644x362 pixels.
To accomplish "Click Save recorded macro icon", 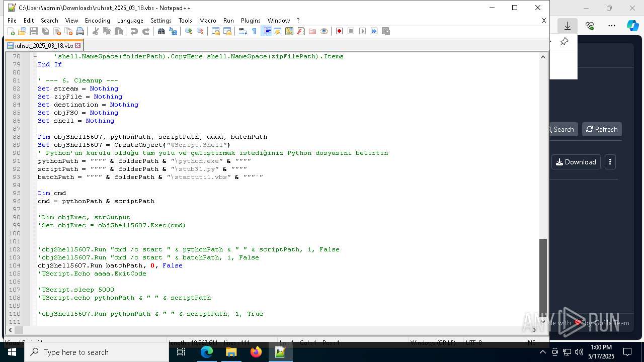I will click(x=386, y=31).
